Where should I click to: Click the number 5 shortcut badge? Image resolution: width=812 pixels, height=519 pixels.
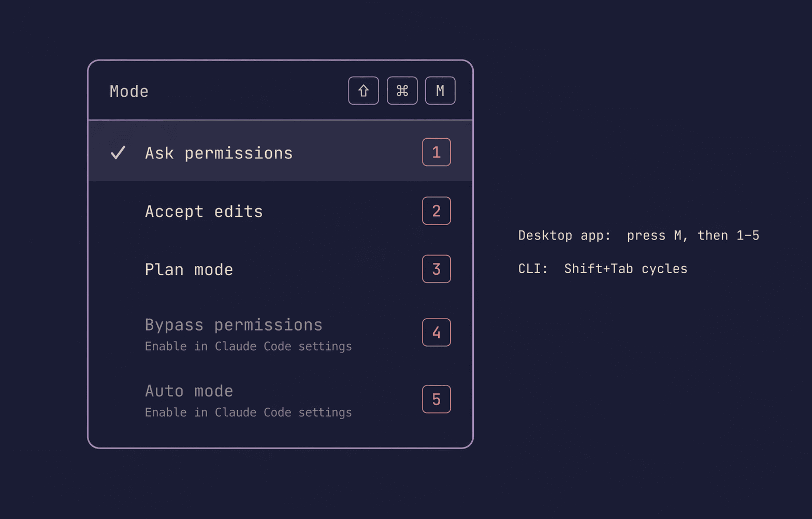tap(436, 399)
